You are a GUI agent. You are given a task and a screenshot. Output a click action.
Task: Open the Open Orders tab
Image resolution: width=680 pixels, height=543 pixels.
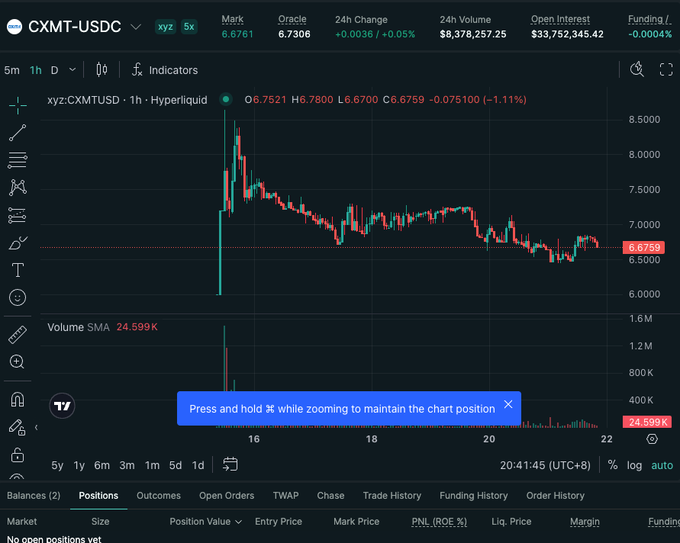pos(226,495)
